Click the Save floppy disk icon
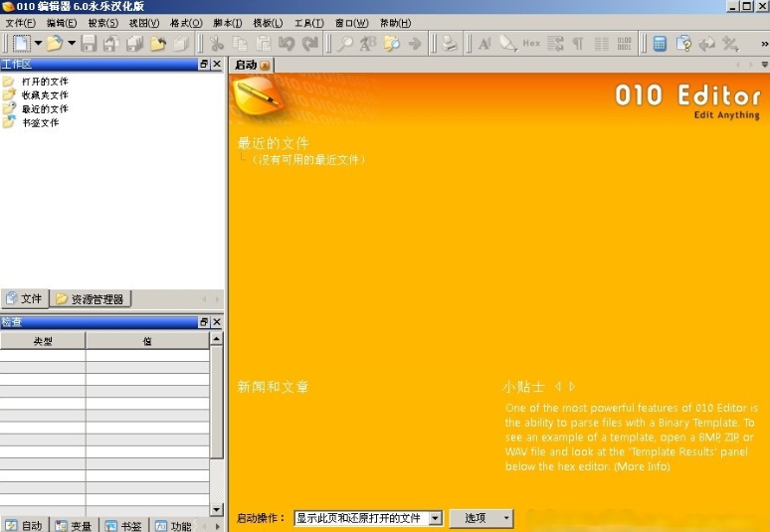 tap(89, 43)
